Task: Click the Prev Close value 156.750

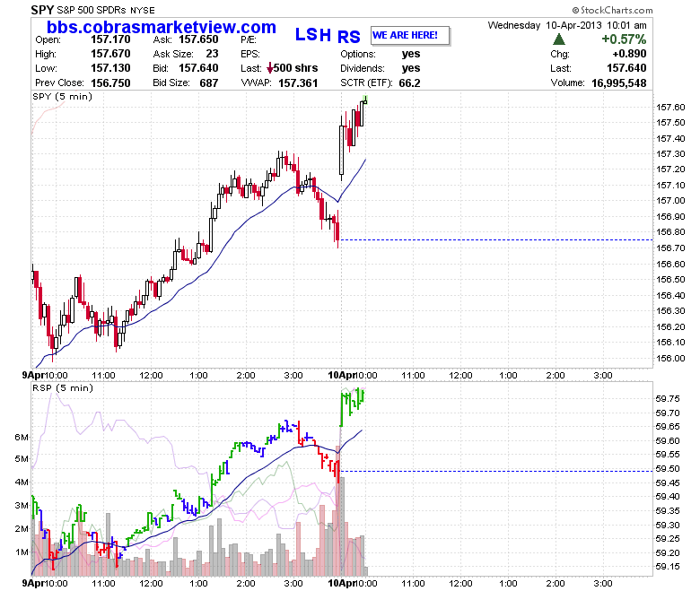Action: (x=110, y=83)
